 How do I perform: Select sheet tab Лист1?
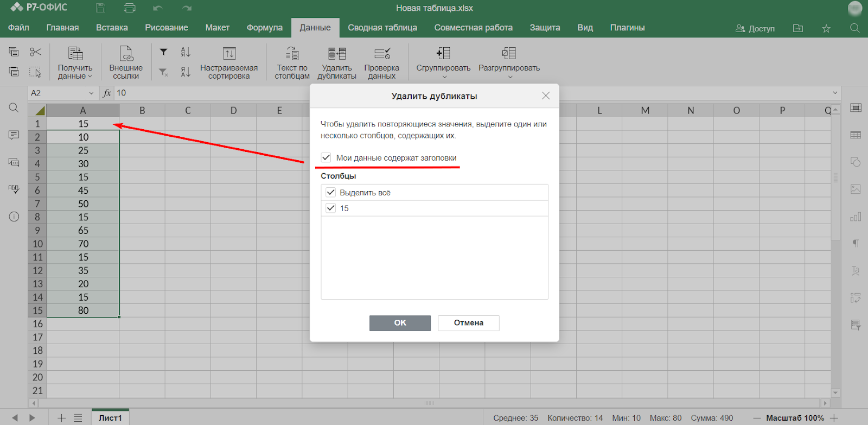[x=110, y=417]
